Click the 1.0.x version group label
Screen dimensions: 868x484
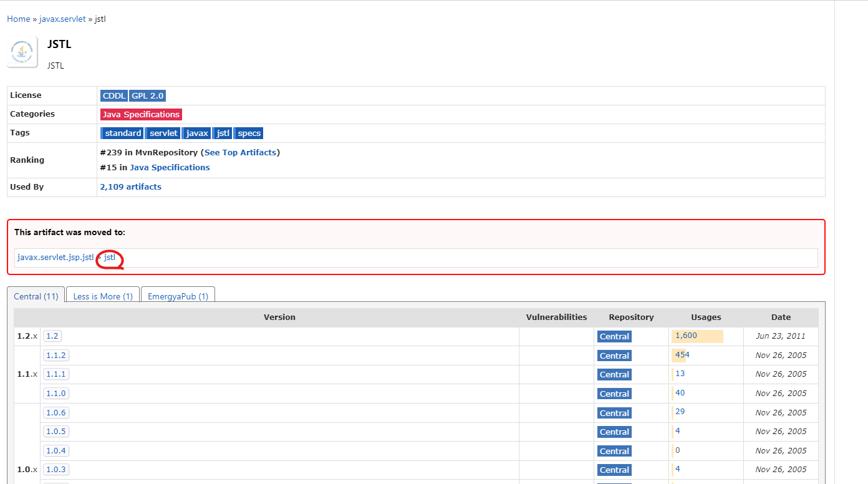tap(27, 469)
